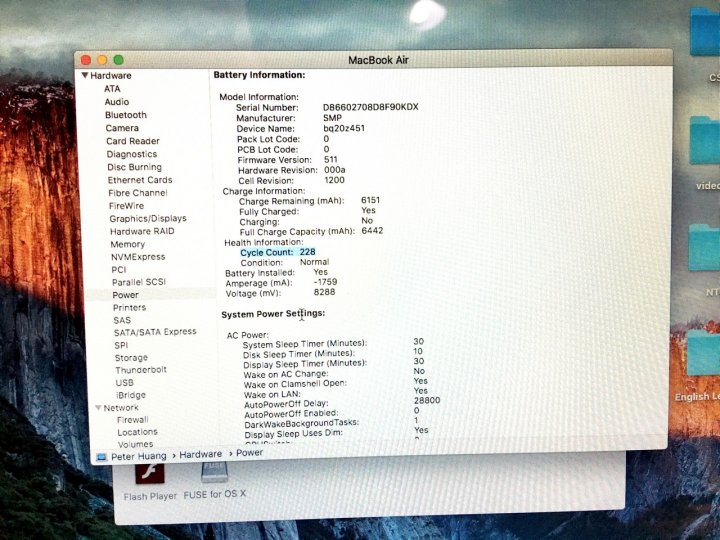Open the FireWire entry
Screen dimensions: 720x540
tap(126, 206)
